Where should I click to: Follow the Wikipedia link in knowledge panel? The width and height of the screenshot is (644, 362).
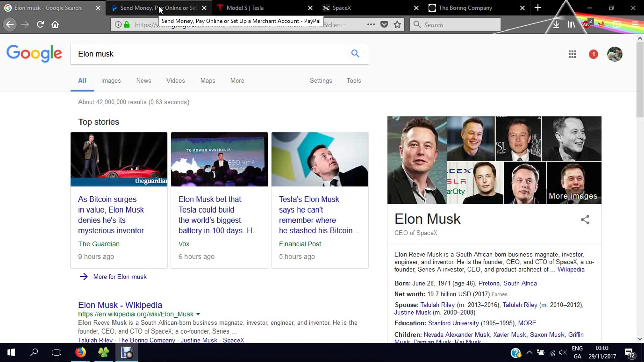(x=571, y=269)
